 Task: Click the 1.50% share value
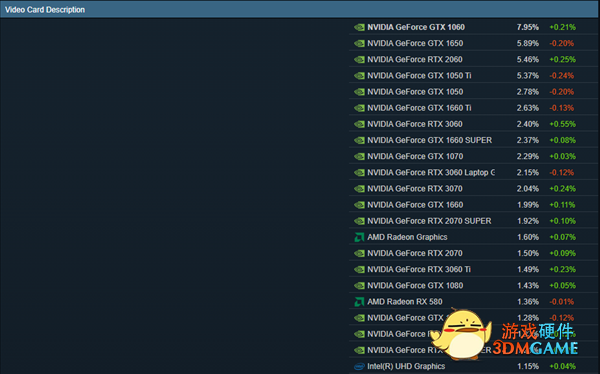tap(528, 253)
